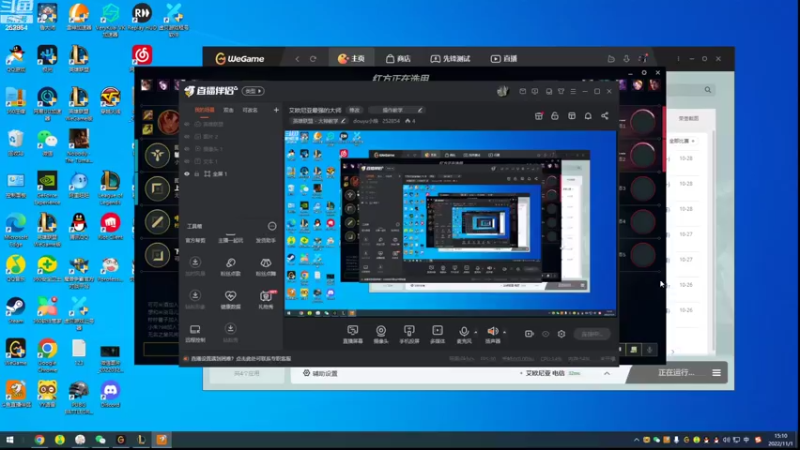Open Discord desktop shortcut
Viewport: 800px width, 450px height.
110,395
